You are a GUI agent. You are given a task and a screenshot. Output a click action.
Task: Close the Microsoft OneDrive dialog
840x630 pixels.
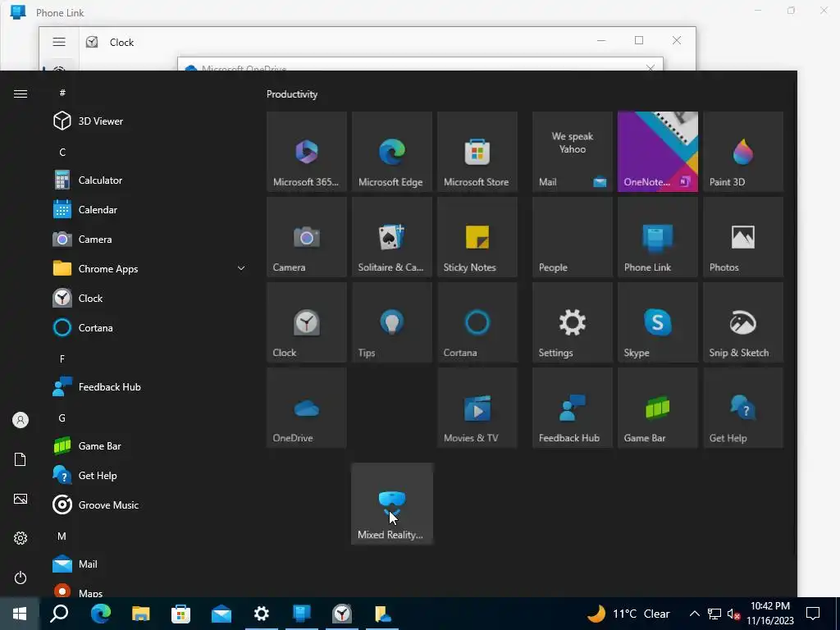[650, 68]
